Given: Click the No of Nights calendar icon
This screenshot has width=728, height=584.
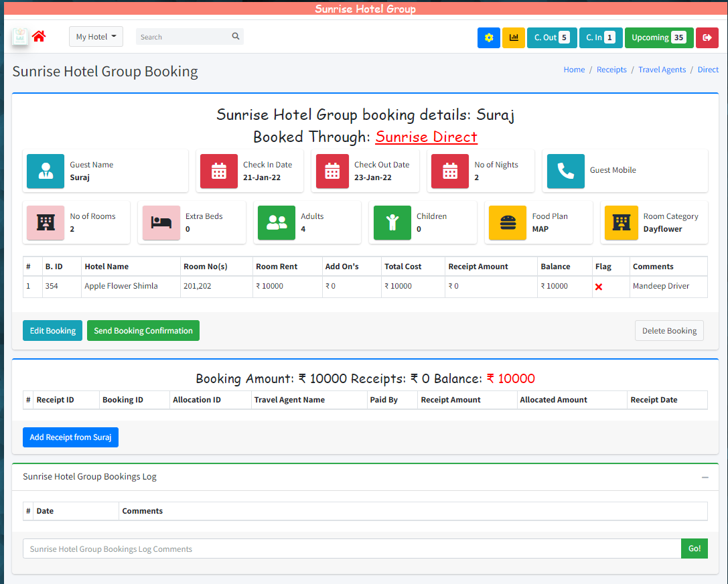Looking at the screenshot, I should [x=450, y=171].
